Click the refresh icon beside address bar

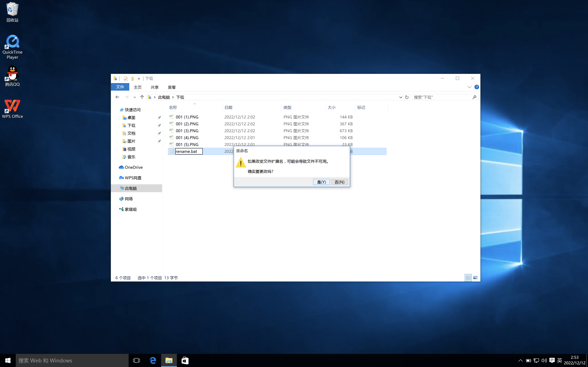click(407, 97)
